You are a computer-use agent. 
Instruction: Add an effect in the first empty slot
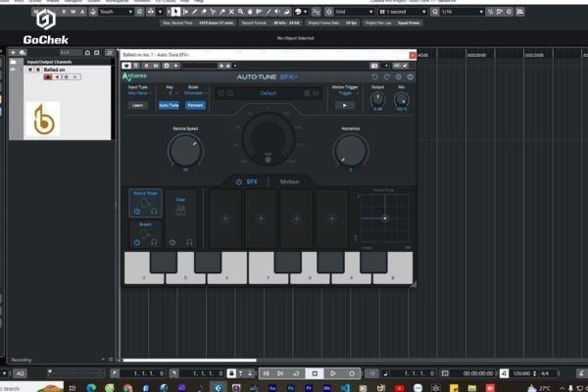click(225, 219)
